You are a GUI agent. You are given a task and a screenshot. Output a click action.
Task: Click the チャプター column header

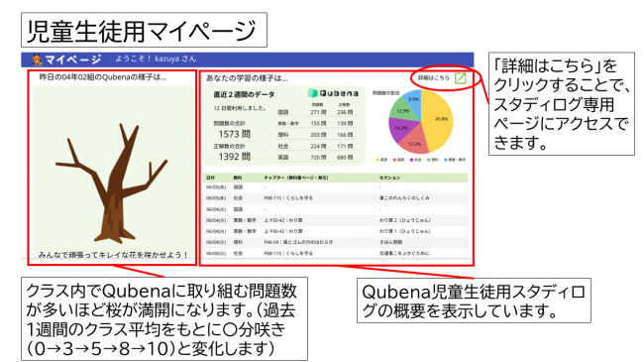[x=295, y=178]
